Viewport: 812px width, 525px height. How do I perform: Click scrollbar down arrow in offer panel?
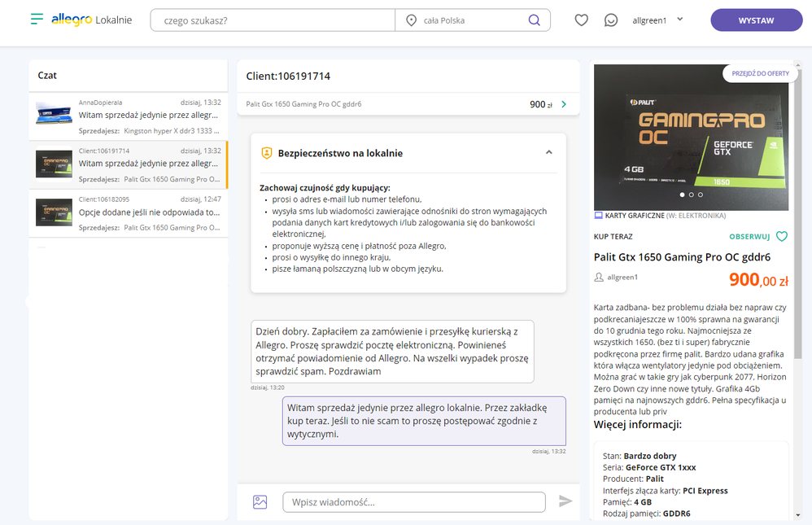[797, 515]
